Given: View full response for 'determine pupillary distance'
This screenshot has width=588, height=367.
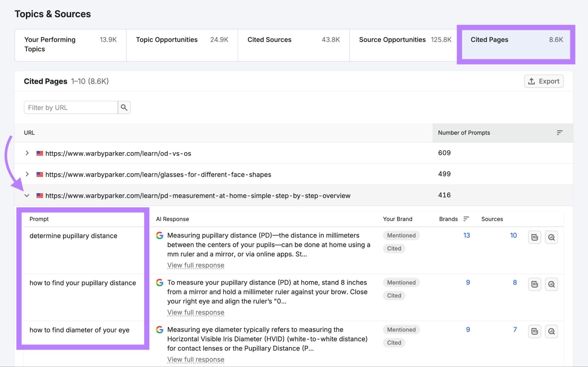Looking at the screenshot, I should coord(196,265).
